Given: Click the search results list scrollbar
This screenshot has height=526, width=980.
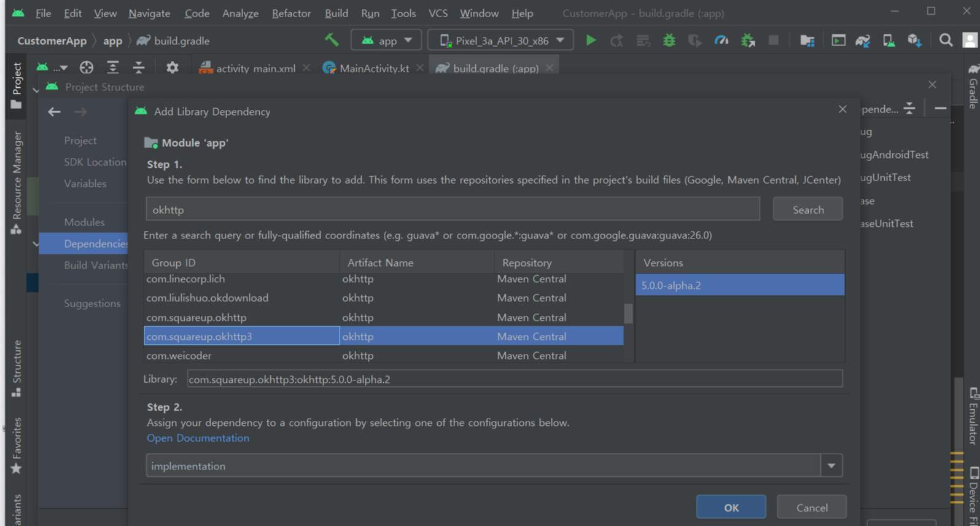Looking at the screenshot, I should (x=628, y=313).
